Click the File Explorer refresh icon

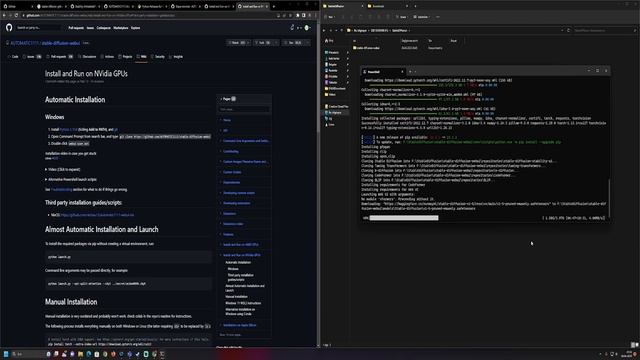pos(569,30)
